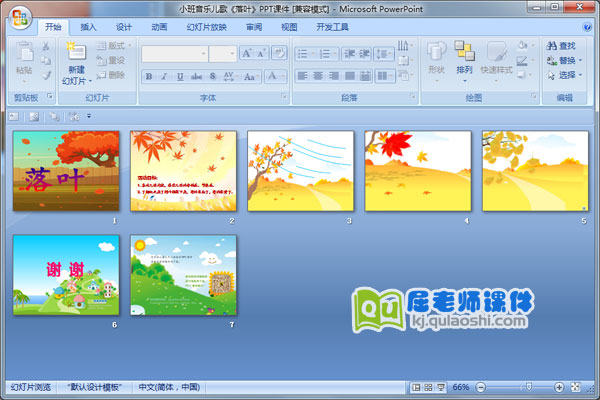
Task: Select slide 1 thumbnail titled 落叶
Action: tap(66, 171)
